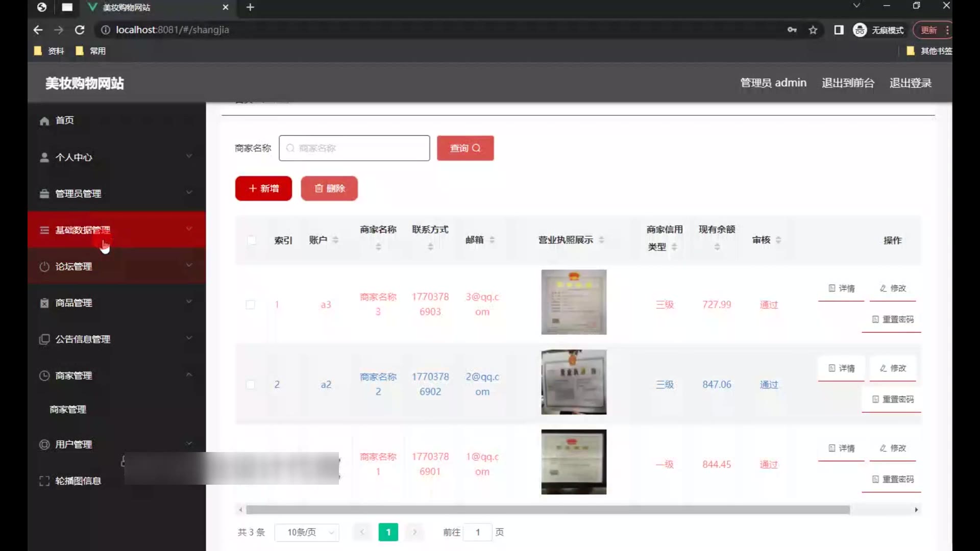Click the copy icon next to 公告信息管理

(x=44, y=339)
